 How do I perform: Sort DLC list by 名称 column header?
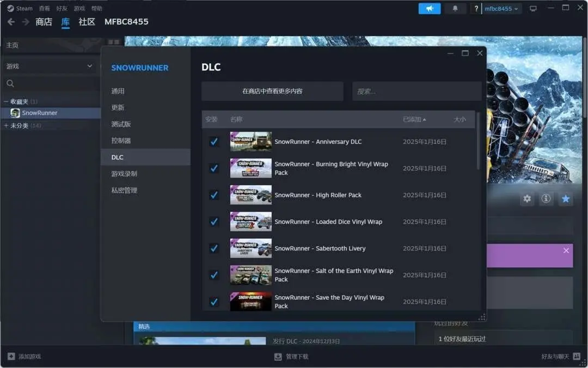click(x=236, y=119)
